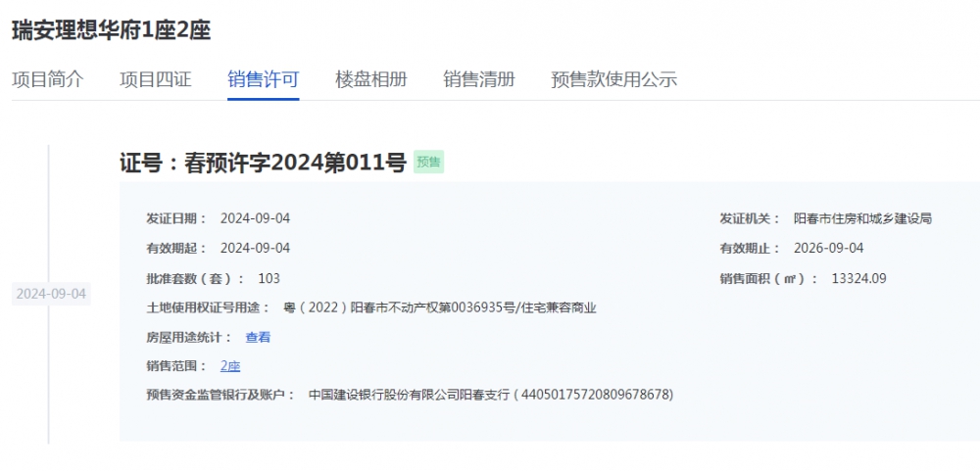Image resolution: width=980 pixels, height=471 pixels.
Task: Click the 销售面积 value 13324.09
Action: point(858,279)
